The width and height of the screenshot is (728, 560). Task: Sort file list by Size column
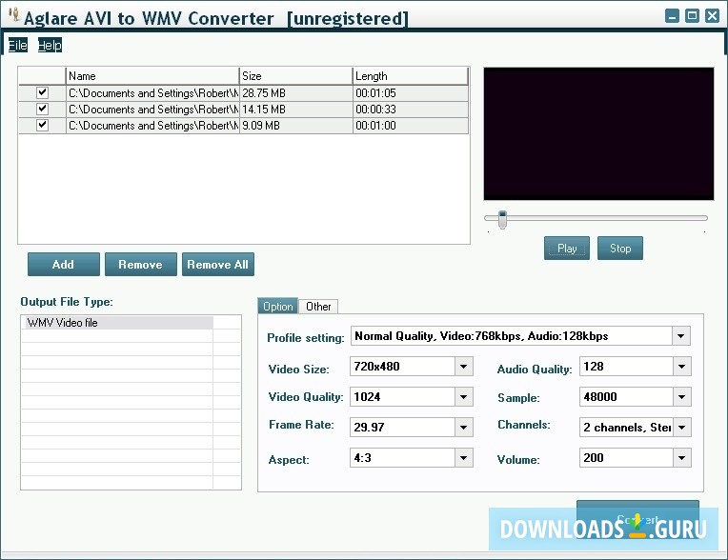coord(295,76)
